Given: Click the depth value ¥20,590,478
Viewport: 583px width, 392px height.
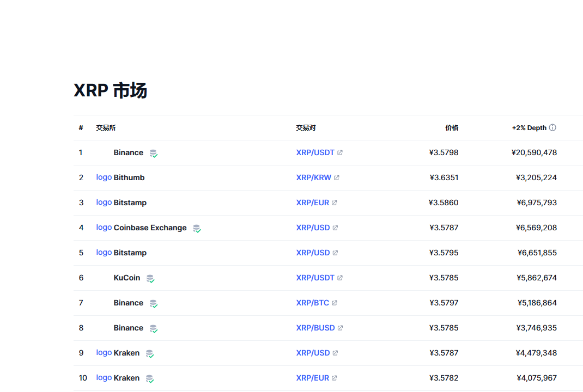Looking at the screenshot, I should (534, 152).
